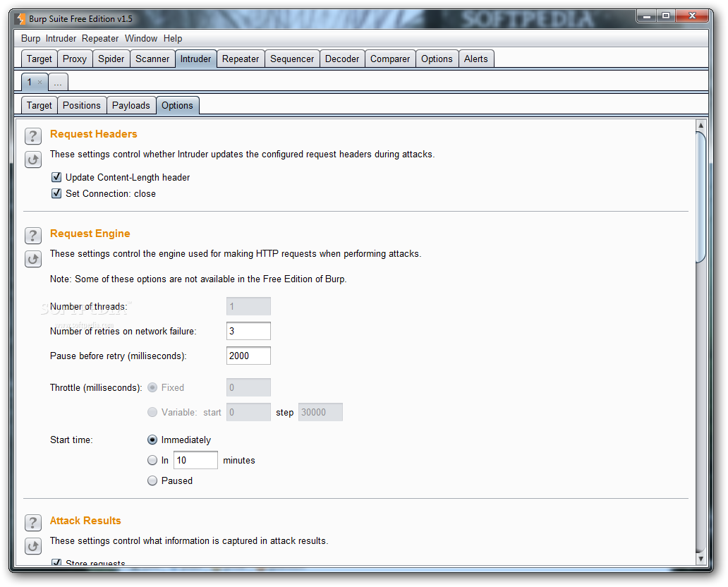728x587 pixels.
Task: Switch to the Proxy tab
Action: click(75, 59)
